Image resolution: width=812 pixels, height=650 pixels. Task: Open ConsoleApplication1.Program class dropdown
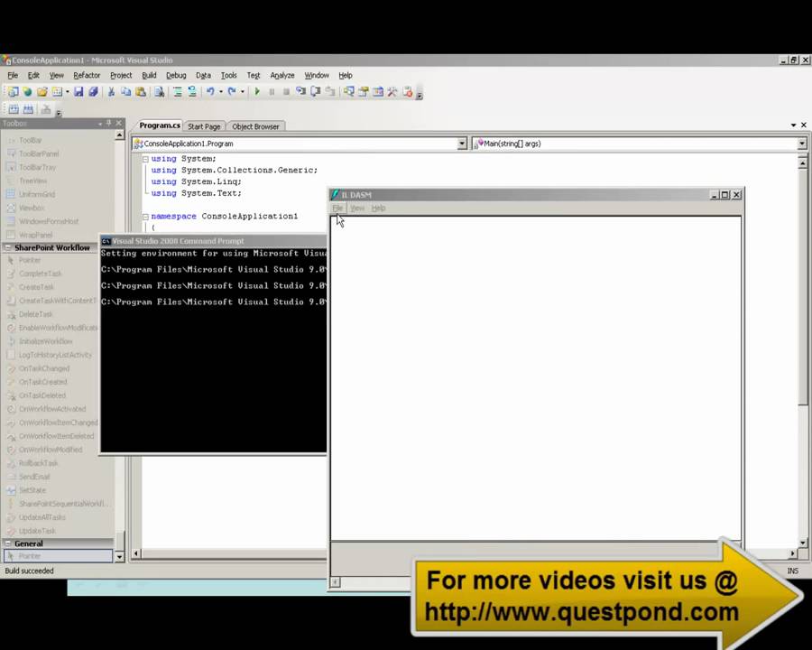point(462,144)
